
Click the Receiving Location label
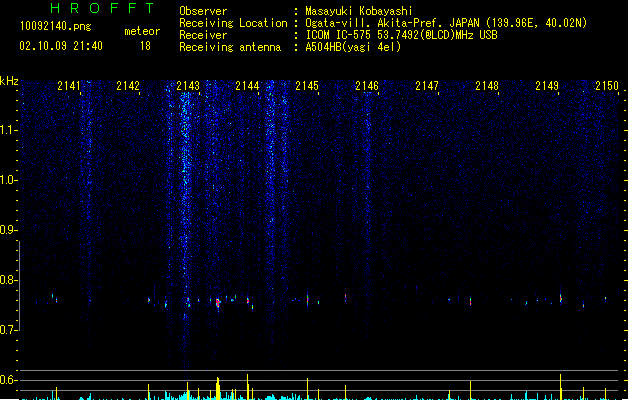coord(233,23)
